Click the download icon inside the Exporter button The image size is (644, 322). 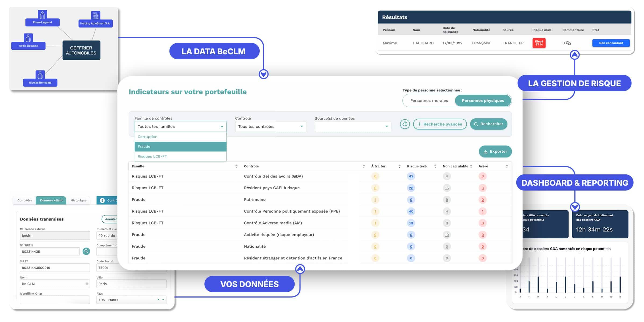pos(486,151)
